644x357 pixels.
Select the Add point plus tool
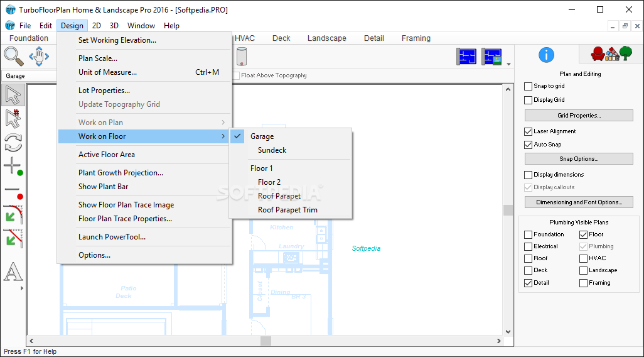coord(13,167)
